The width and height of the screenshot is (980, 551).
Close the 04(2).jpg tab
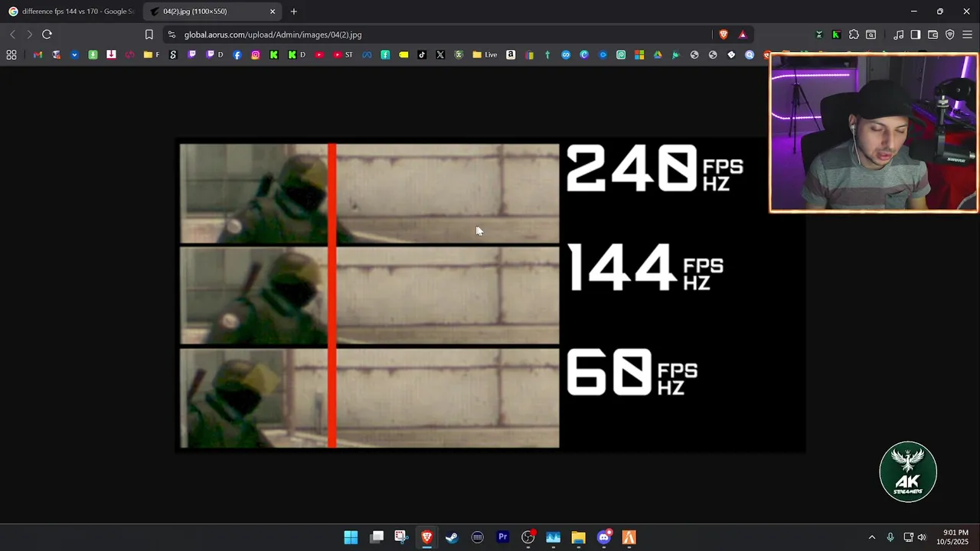(273, 11)
